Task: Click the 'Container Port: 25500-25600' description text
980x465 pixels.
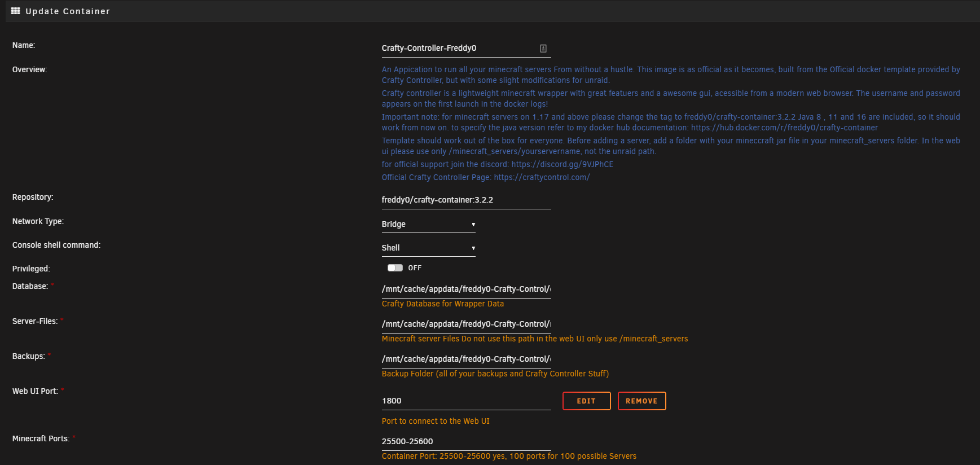Action: (x=509, y=456)
